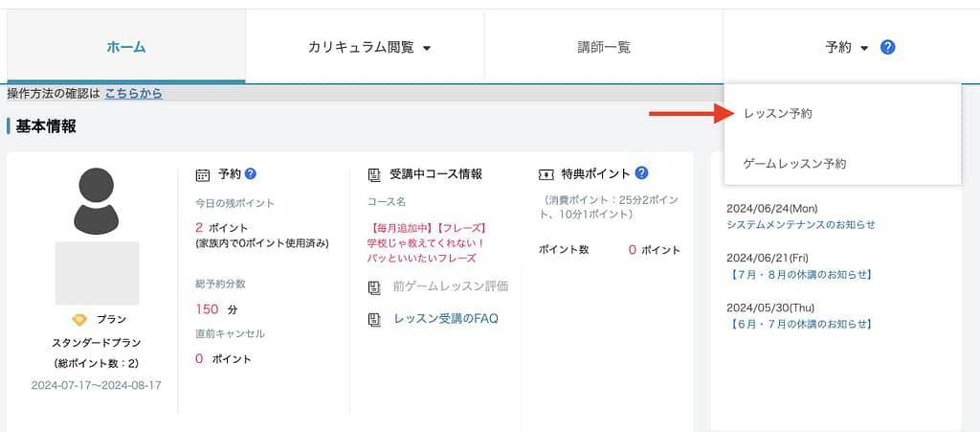Click the diamond plan icon
The height and width of the screenshot is (432, 980).
pos(79,319)
